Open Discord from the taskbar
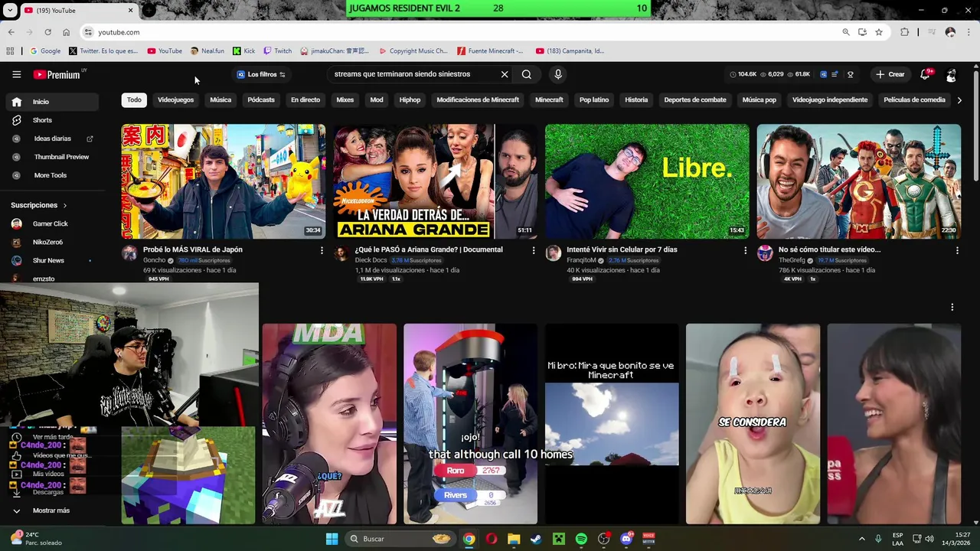Viewport: 980px width, 551px height. coord(626,539)
